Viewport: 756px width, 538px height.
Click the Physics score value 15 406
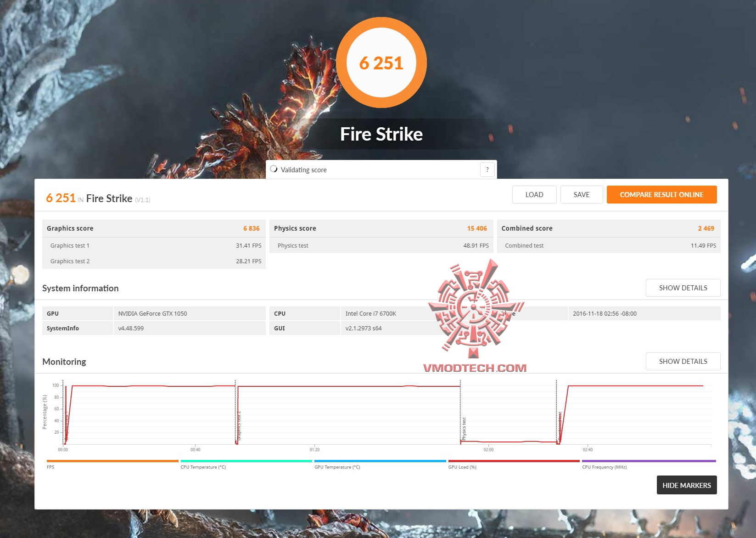[477, 228]
